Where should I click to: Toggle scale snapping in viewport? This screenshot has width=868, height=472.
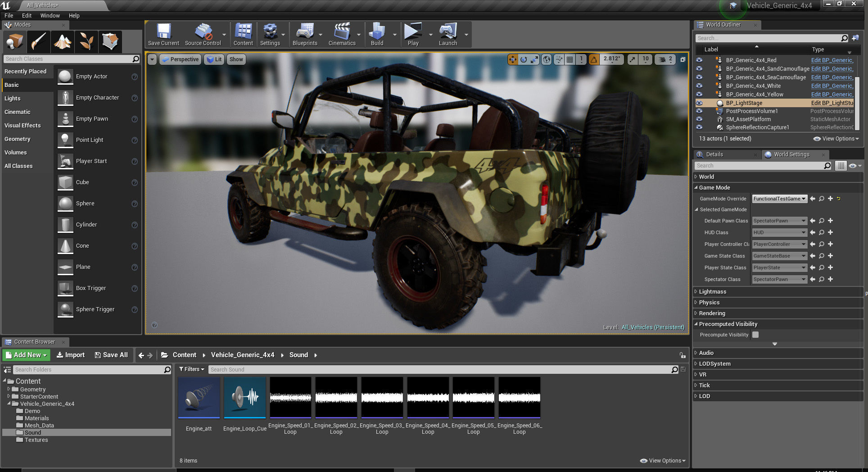[633, 59]
